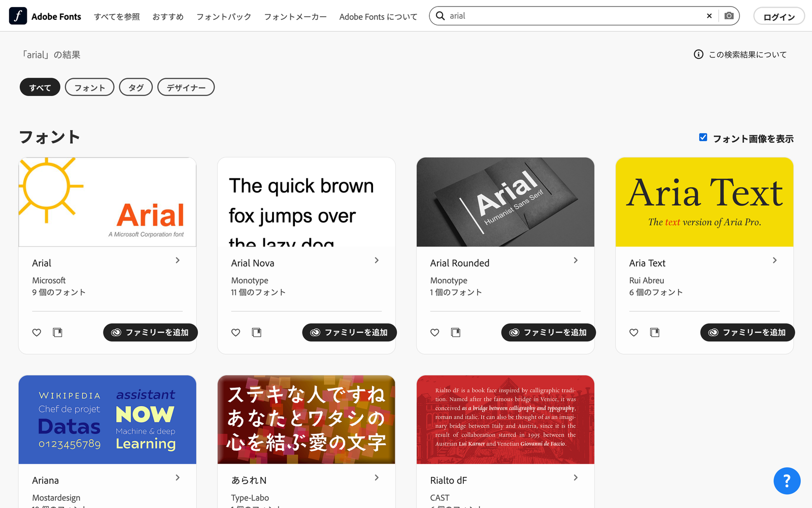The height and width of the screenshot is (508, 812).
Task: Open visual search with the camera icon
Action: coord(729,16)
